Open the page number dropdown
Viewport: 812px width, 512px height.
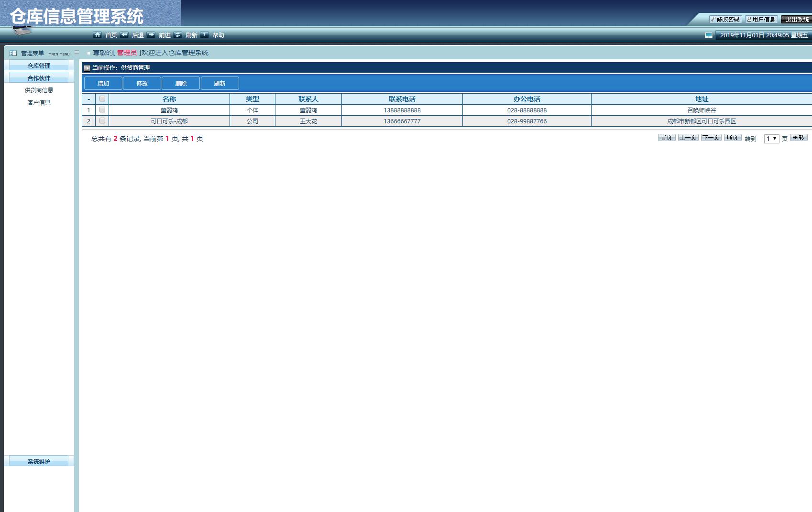(772, 139)
